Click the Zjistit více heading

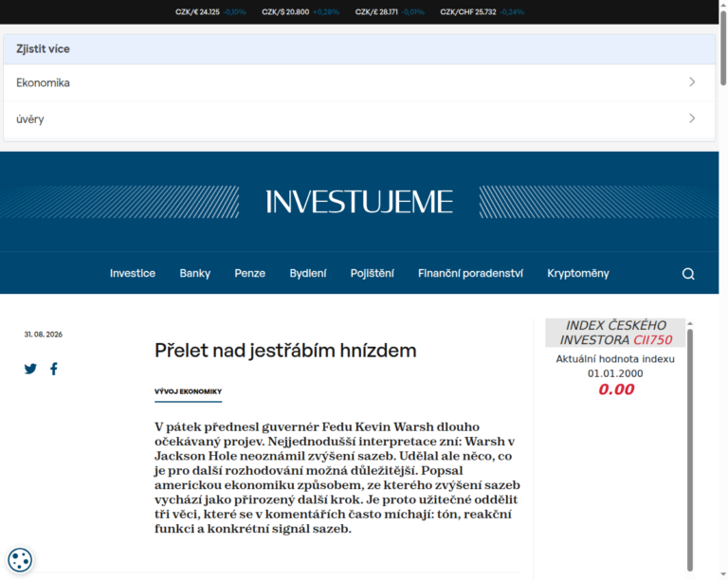43,48
